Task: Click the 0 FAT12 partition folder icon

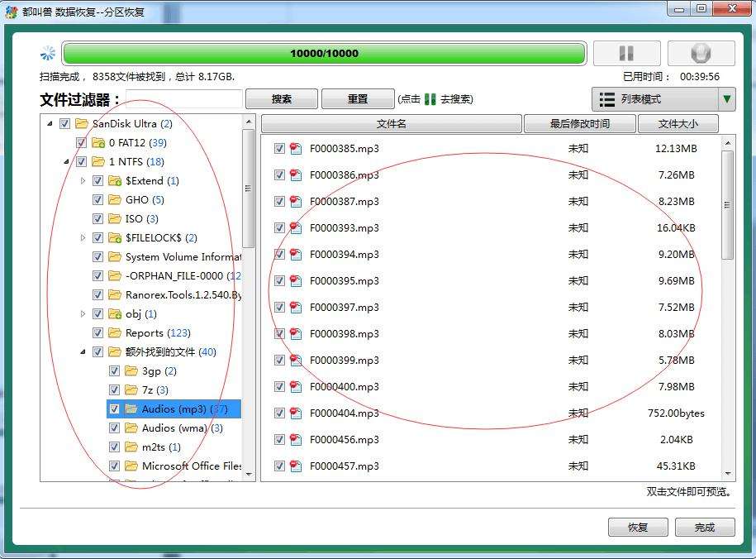Action: [x=97, y=143]
